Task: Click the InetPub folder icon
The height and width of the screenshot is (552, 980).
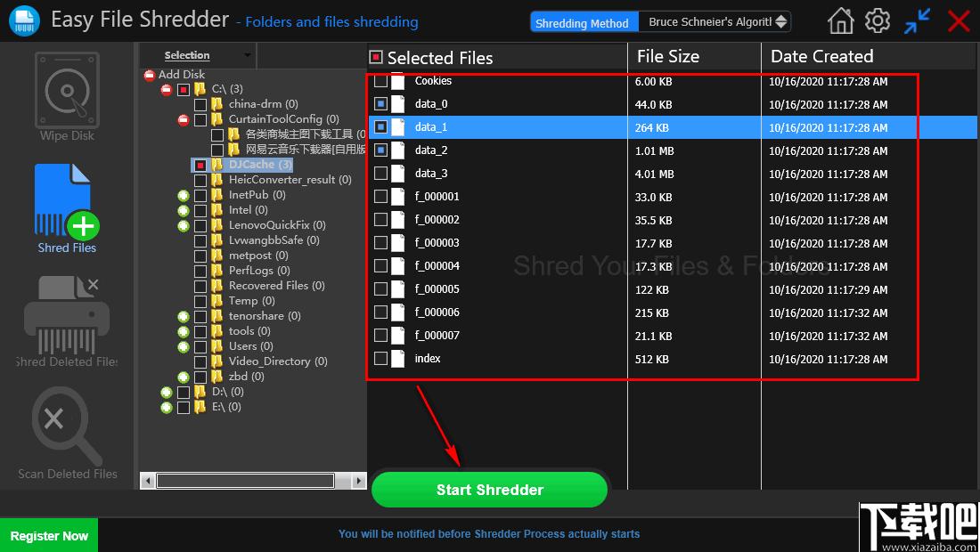Action: (x=216, y=195)
